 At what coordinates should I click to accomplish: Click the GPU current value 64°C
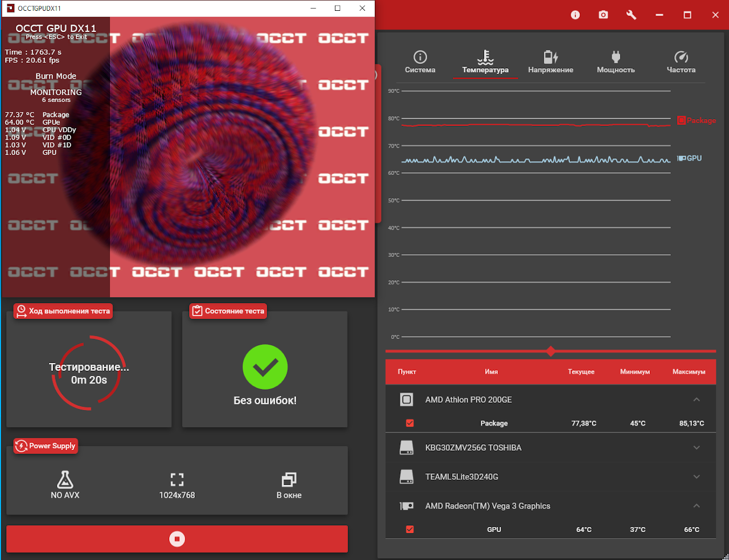point(584,529)
